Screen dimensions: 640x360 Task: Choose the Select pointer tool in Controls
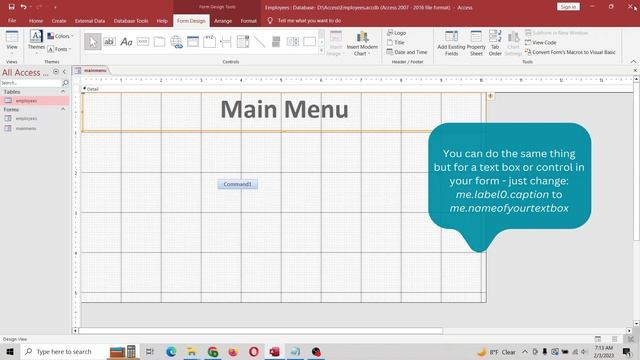pyautogui.click(x=93, y=42)
